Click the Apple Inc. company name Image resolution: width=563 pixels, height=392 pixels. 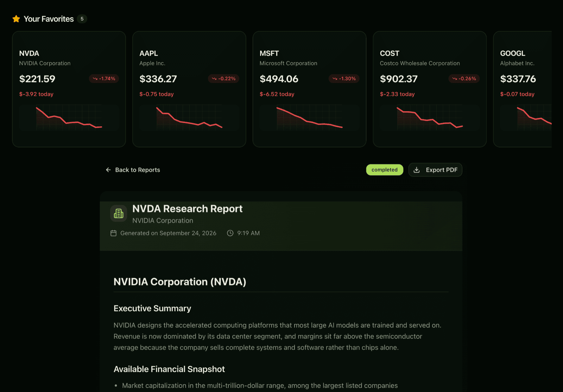tap(152, 63)
